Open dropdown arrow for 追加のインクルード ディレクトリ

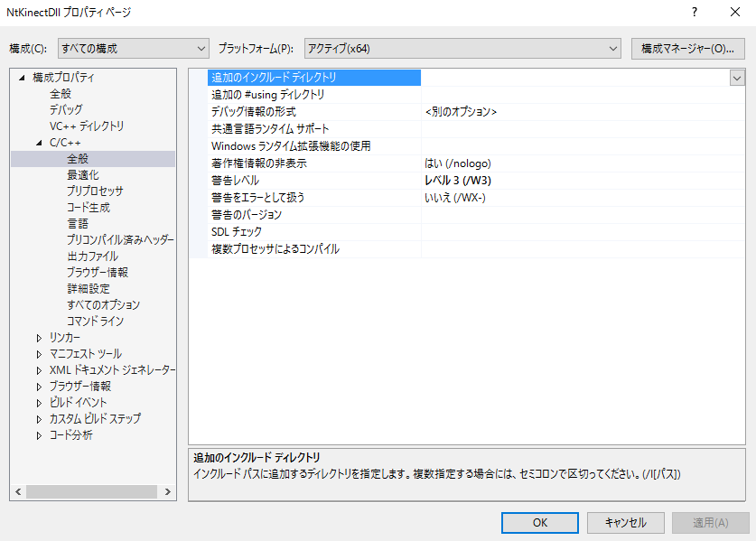pos(736,78)
